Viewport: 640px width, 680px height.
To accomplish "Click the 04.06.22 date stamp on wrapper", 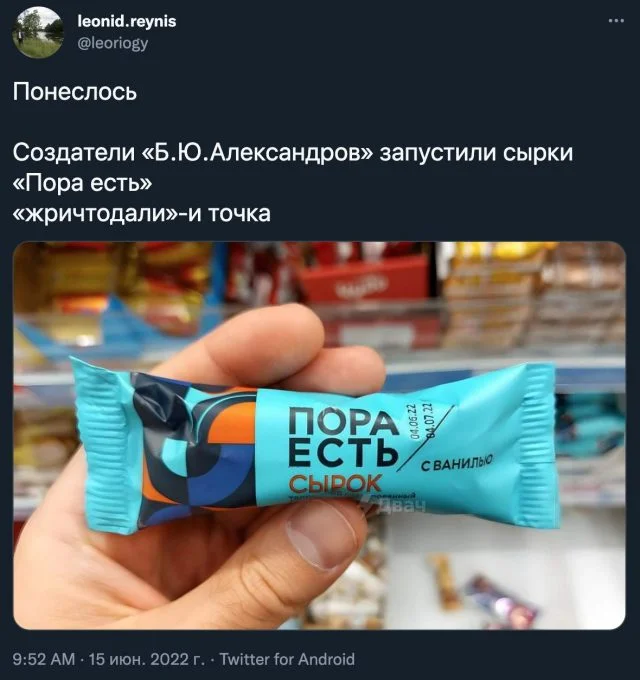I will [x=413, y=422].
